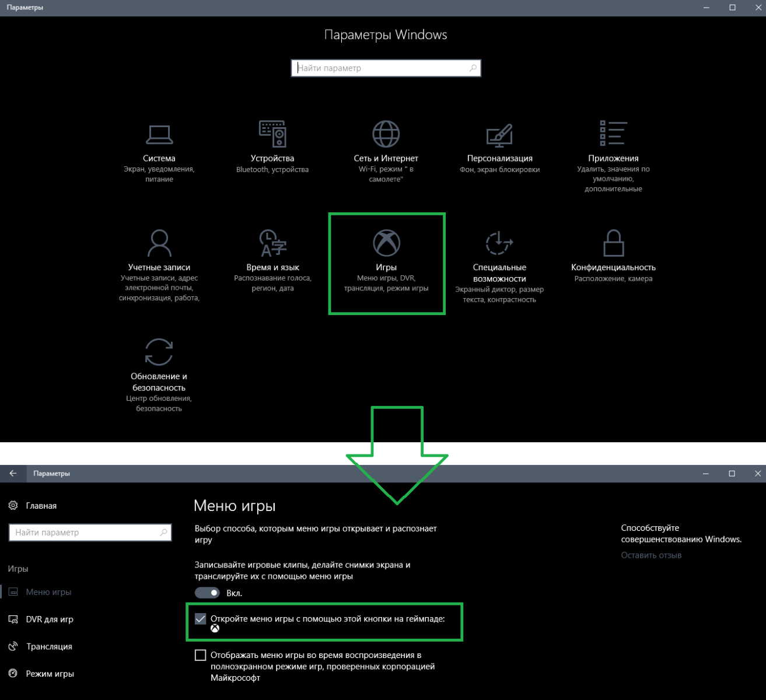Open the Приложения settings category
The width and height of the screenshot is (766, 700).
613,153
